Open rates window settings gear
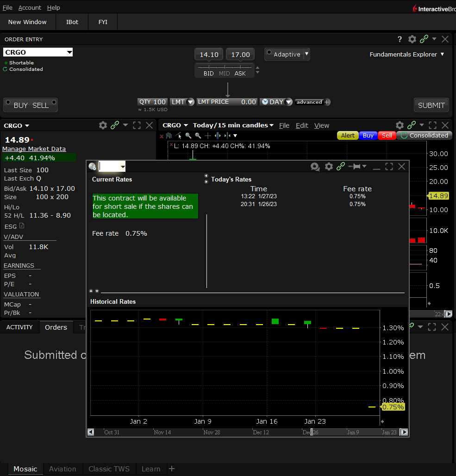 [x=329, y=166]
